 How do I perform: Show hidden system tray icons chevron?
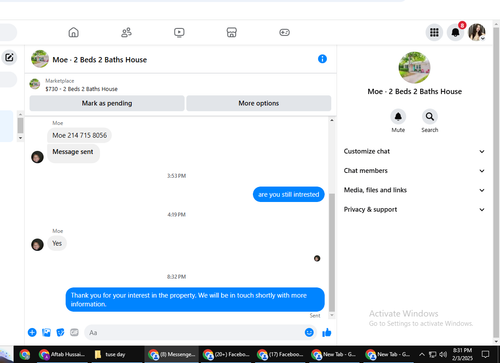(422, 354)
